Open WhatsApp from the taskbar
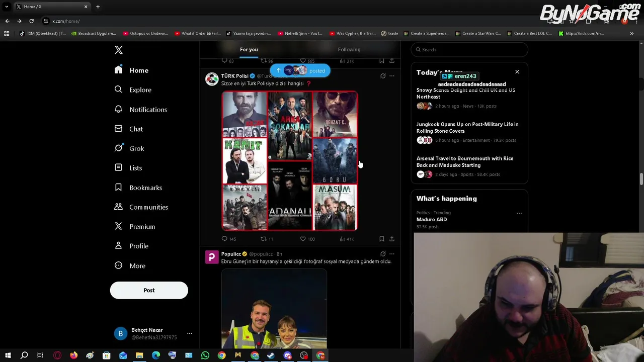Viewport: 644px width, 362px height. (205, 355)
